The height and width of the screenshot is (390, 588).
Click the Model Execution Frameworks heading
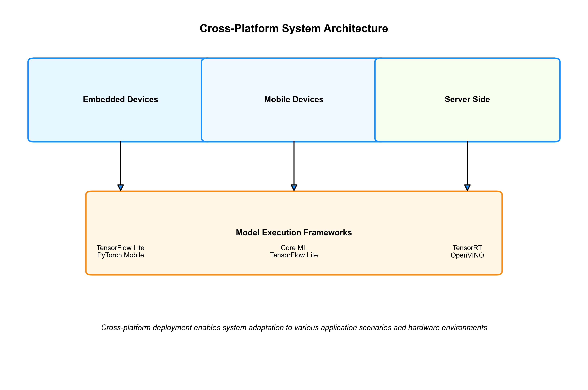click(x=294, y=233)
